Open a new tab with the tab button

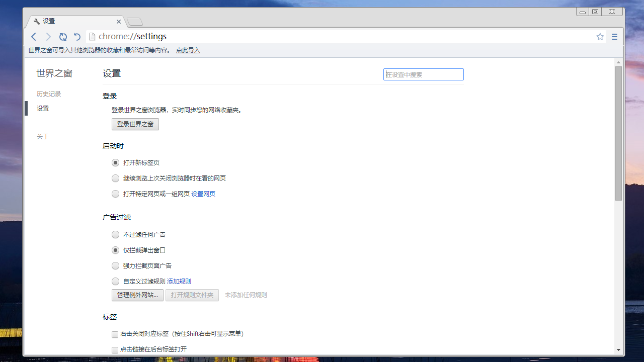[x=135, y=22]
